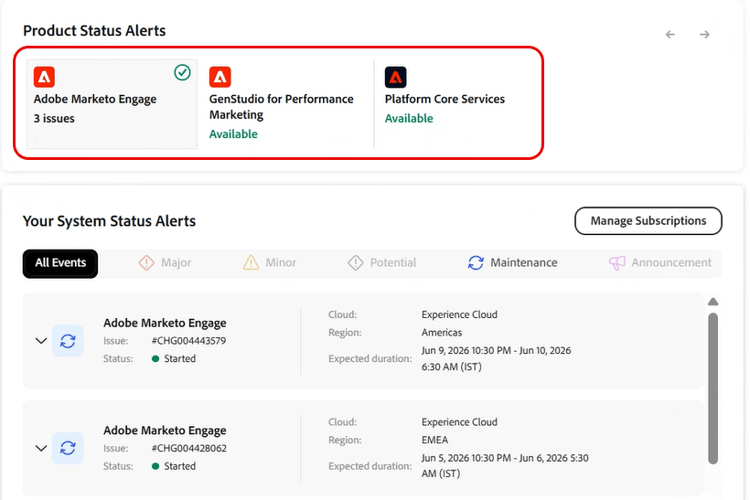Click the duration starting 'Jun 9, 2026 10:30 PM'
Viewport: 750px width, 500px height.
tap(496, 358)
